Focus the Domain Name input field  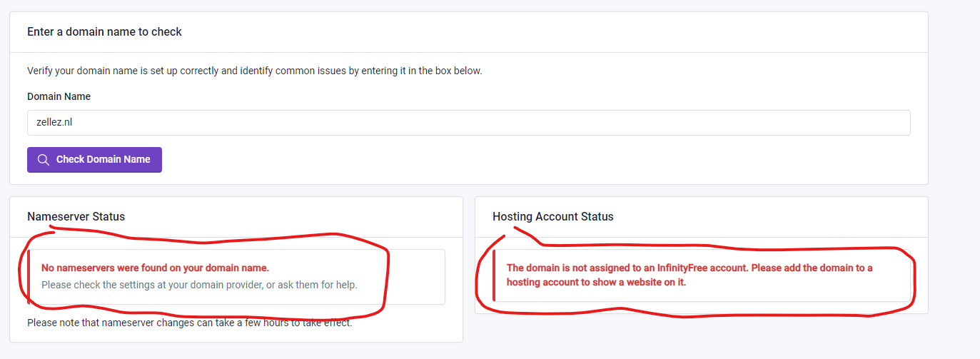click(x=468, y=123)
